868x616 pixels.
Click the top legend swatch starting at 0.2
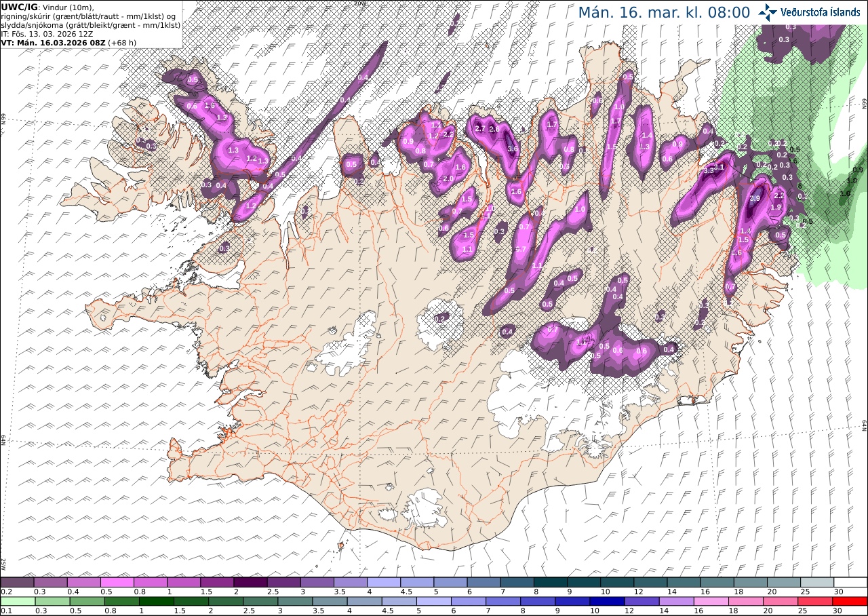[17, 582]
